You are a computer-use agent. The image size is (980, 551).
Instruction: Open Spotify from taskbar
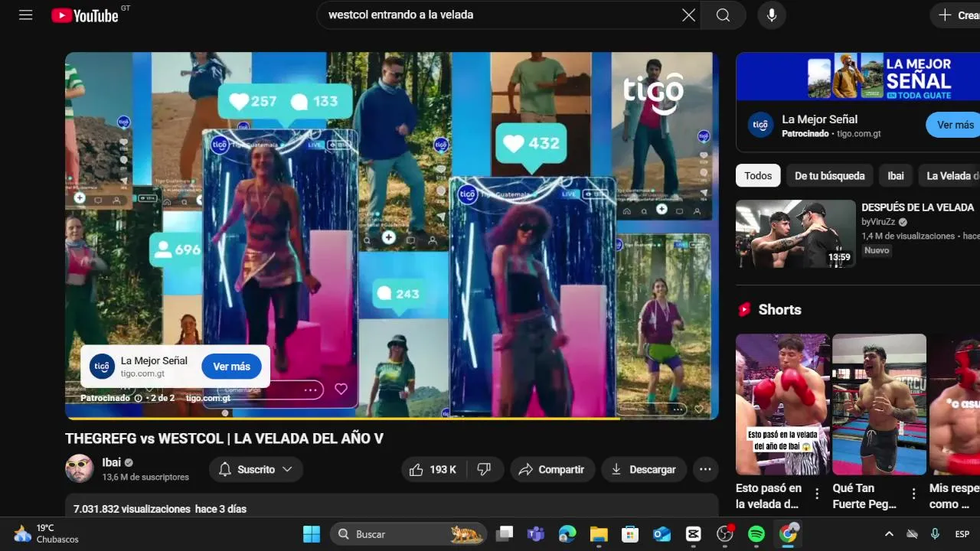pos(756,534)
